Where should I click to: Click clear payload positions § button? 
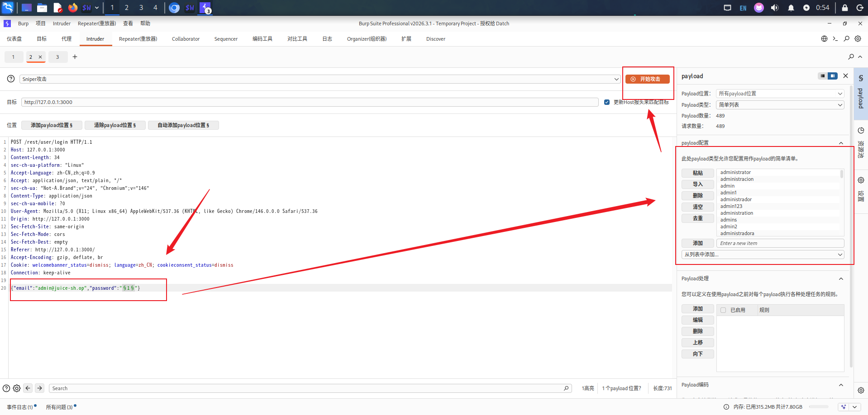115,125
